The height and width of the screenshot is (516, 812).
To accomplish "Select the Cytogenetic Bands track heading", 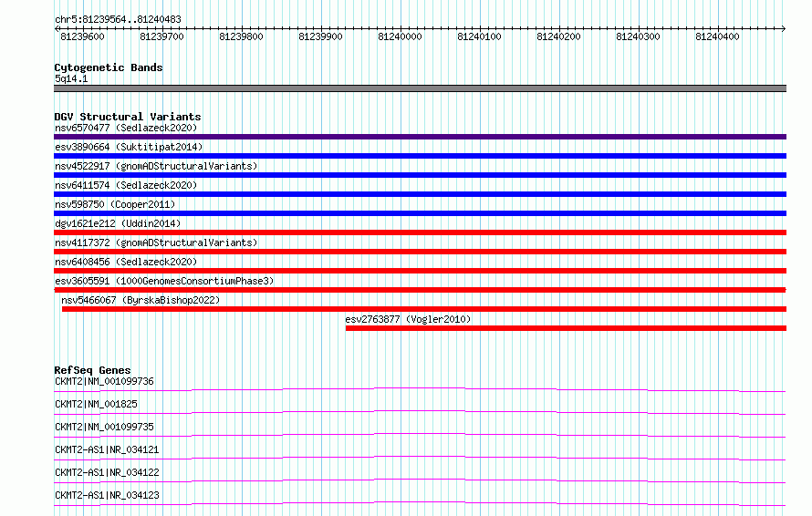I will tap(109, 67).
